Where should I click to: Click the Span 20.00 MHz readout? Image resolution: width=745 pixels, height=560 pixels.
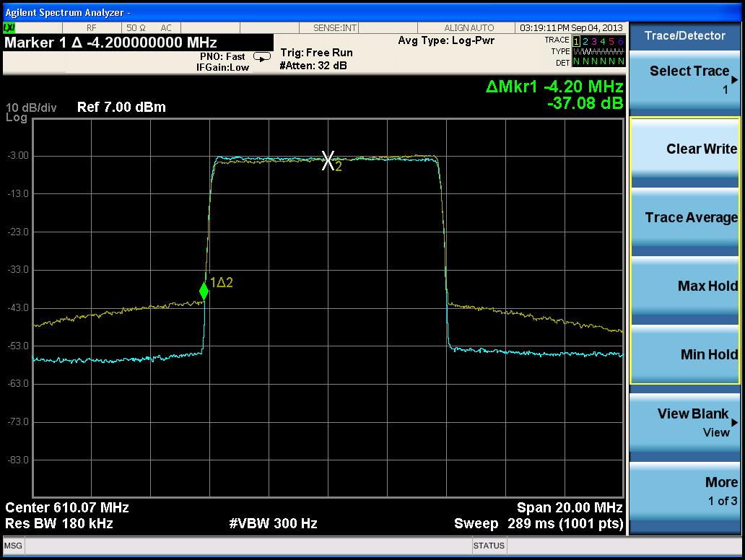tap(570, 508)
